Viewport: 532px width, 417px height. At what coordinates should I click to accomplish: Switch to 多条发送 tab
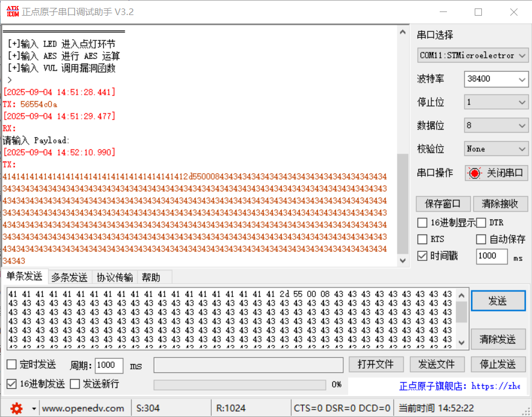(x=69, y=277)
